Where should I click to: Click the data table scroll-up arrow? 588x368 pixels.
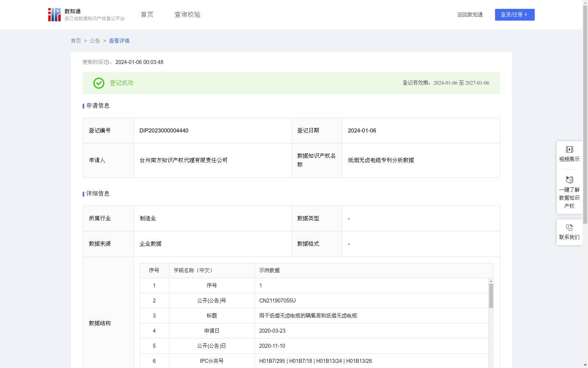(x=491, y=281)
